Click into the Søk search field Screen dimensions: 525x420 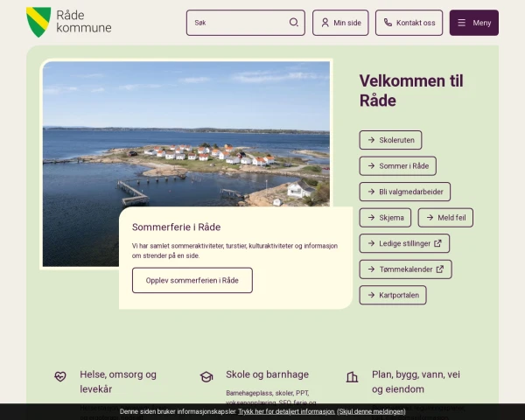[x=246, y=23]
